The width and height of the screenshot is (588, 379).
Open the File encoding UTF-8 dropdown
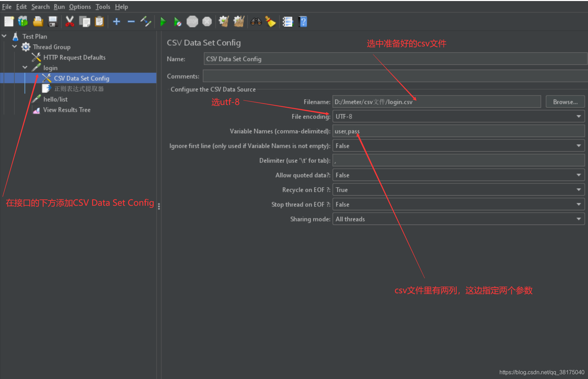click(458, 116)
